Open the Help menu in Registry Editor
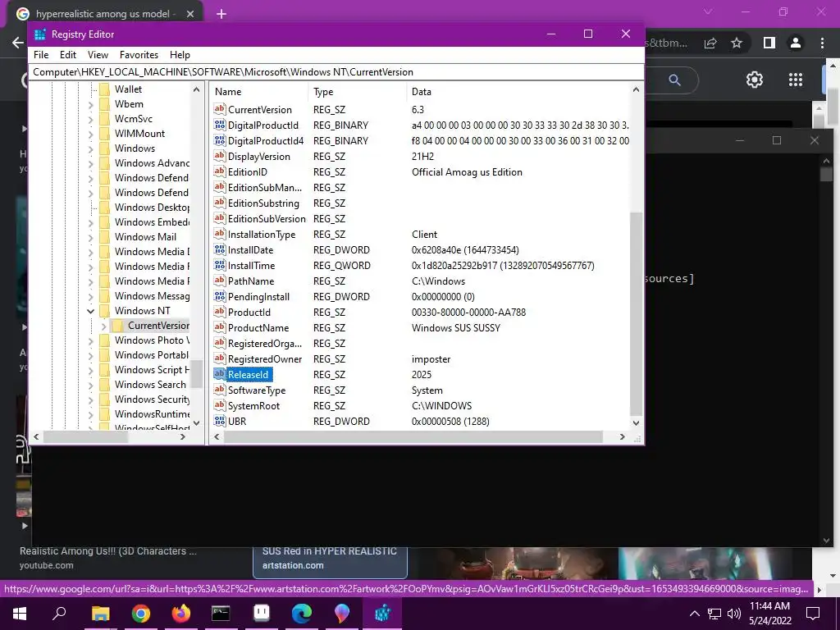 (x=180, y=55)
